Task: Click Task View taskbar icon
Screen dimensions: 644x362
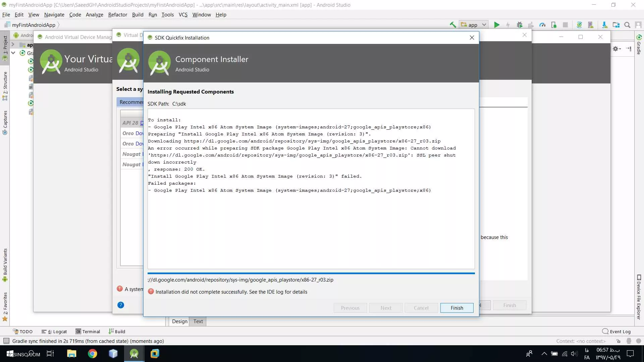Action: (x=50, y=354)
